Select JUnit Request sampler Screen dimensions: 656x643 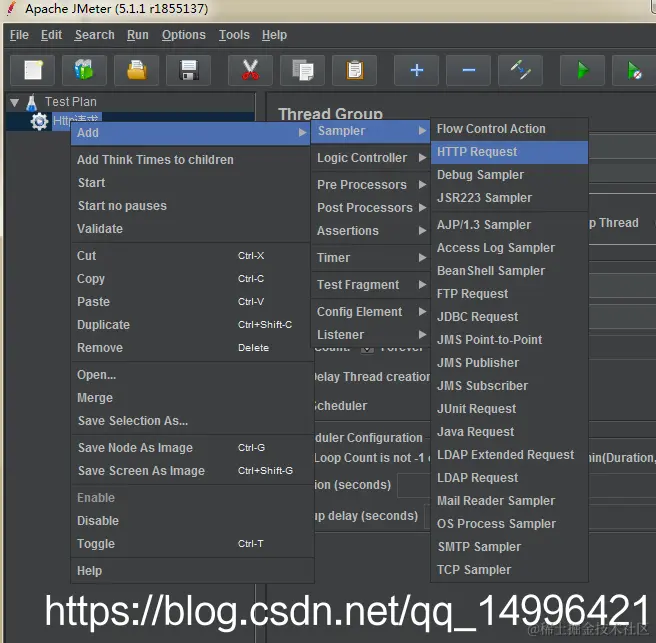(x=509, y=409)
